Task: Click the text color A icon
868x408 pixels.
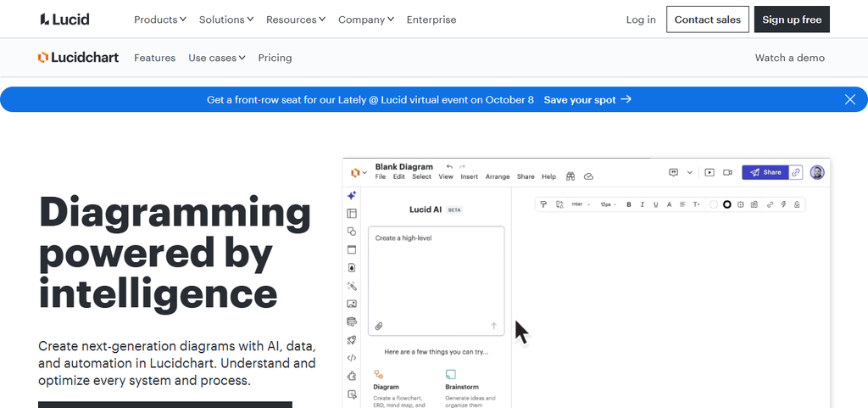Action: pyautogui.click(x=669, y=204)
